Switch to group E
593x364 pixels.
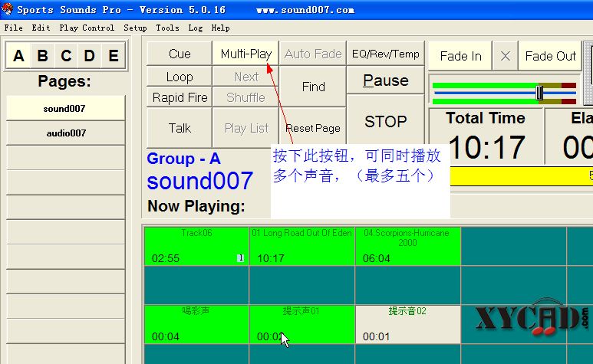[113, 56]
